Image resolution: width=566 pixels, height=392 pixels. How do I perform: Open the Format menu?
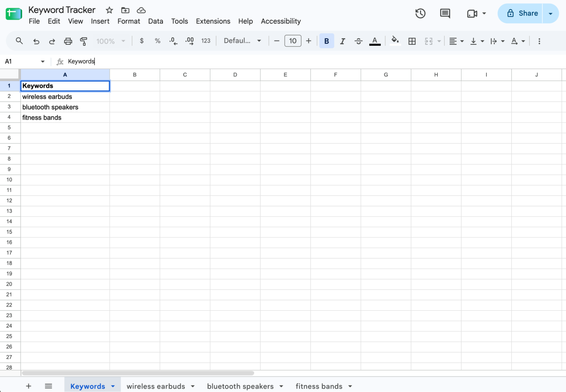click(x=129, y=21)
